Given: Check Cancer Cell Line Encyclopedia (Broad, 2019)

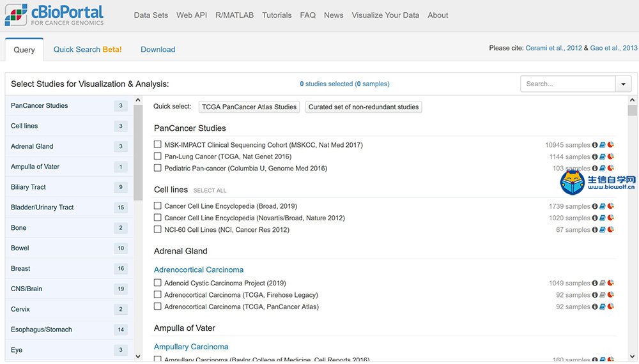Looking at the screenshot, I should point(158,206).
